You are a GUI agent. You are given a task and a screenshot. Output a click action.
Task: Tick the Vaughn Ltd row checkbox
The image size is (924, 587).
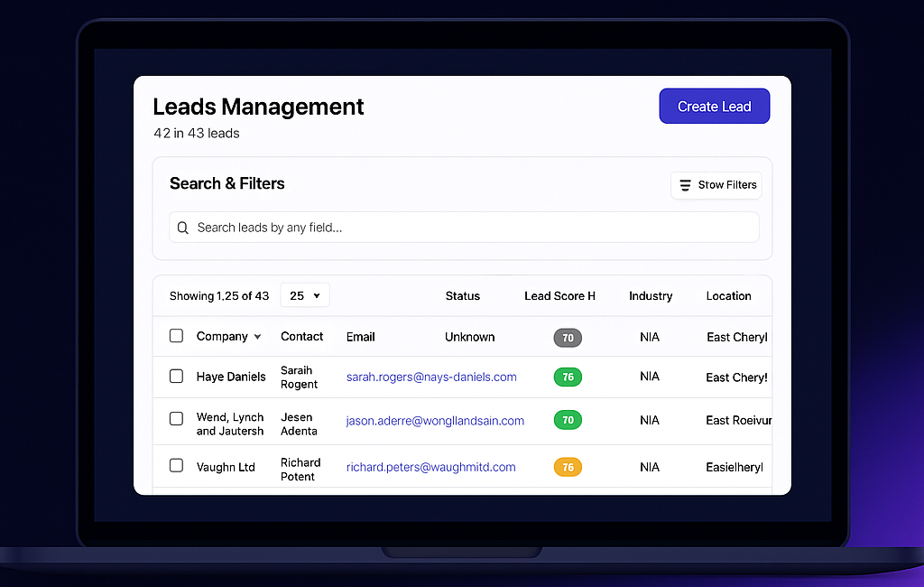(x=177, y=466)
